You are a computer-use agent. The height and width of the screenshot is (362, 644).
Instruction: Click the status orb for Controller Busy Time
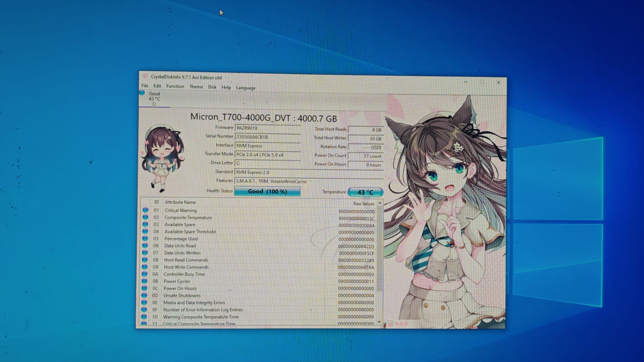tap(145, 274)
